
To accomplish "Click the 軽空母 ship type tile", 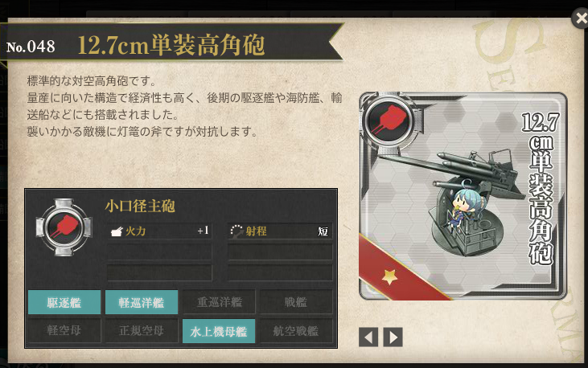I will pos(64,330).
